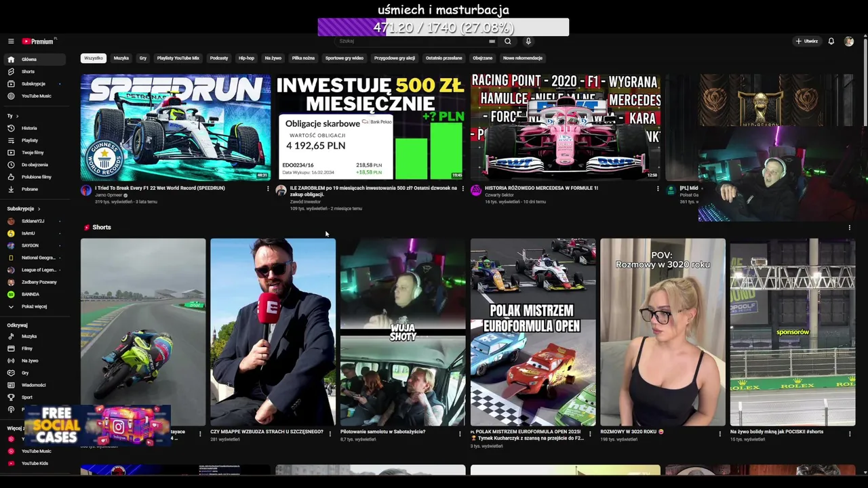Open YouTube Music near the sidebar top
The image size is (868, 488).
(x=34, y=96)
